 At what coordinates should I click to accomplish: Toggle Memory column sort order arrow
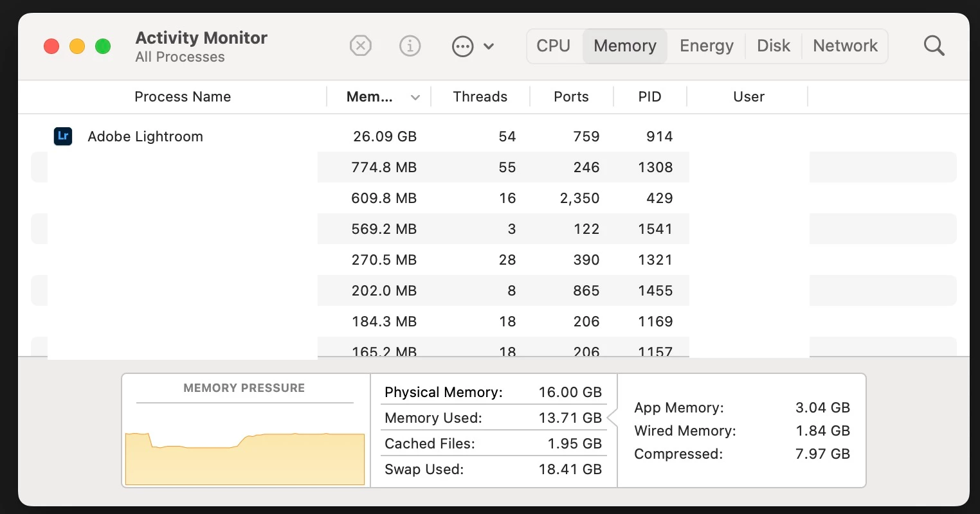[415, 98]
